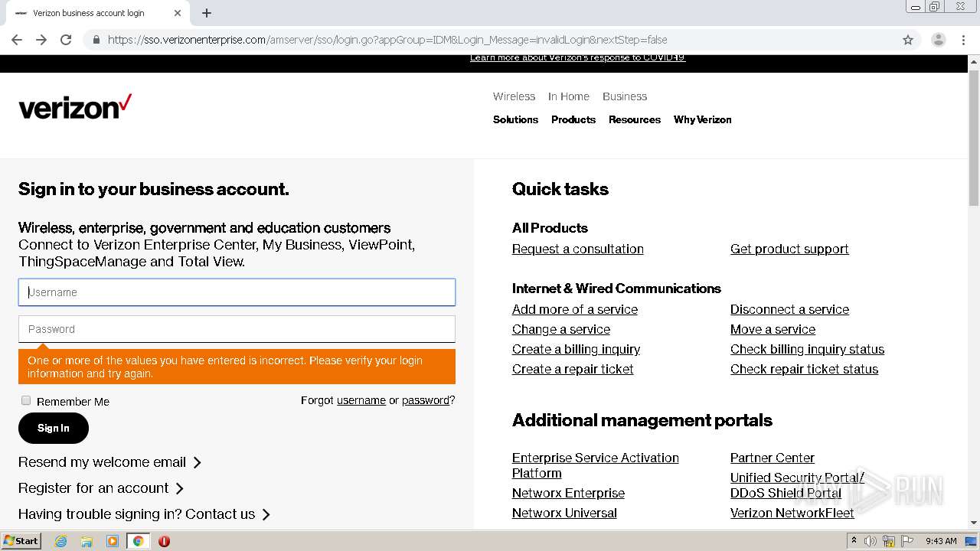Open the Products menu
980x551 pixels.
click(573, 119)
